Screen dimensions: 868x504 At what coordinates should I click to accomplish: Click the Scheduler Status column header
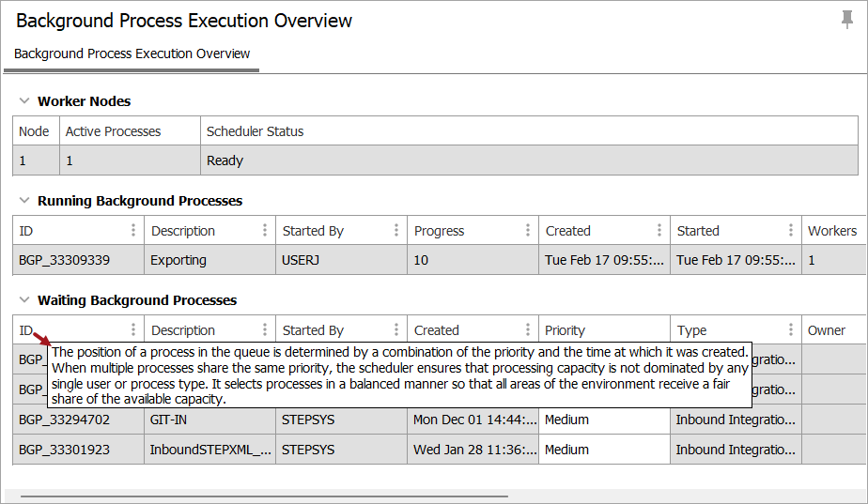(256, 131)
